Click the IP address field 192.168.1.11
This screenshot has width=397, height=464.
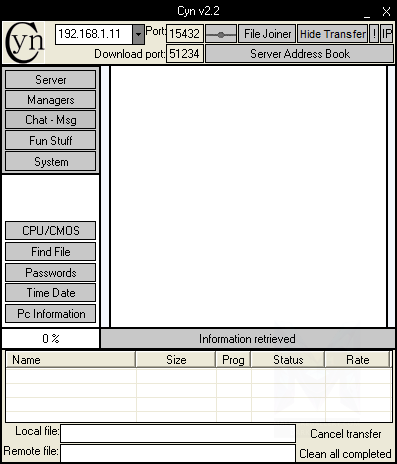click(94, 34)
